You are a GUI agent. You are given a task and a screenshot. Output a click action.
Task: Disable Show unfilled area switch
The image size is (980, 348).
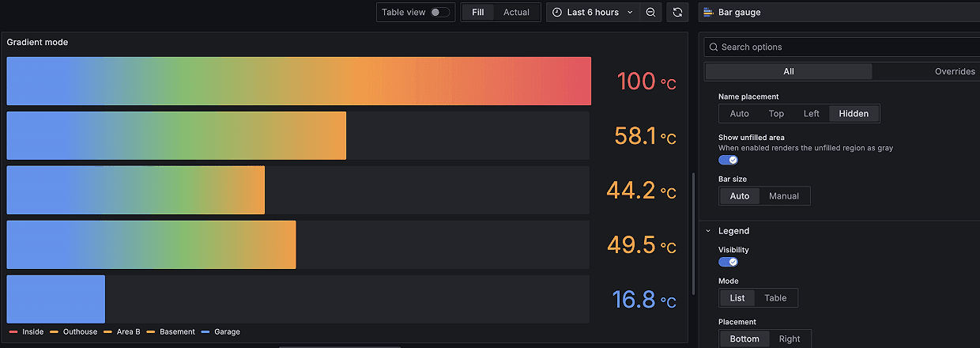(728, 160)
